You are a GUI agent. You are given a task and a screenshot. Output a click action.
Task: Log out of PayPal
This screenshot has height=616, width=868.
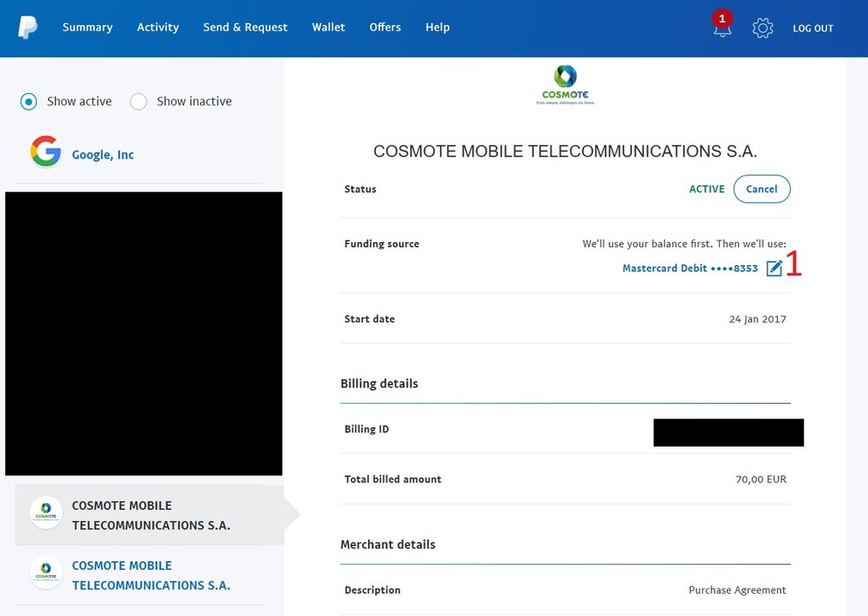[812, 28]
